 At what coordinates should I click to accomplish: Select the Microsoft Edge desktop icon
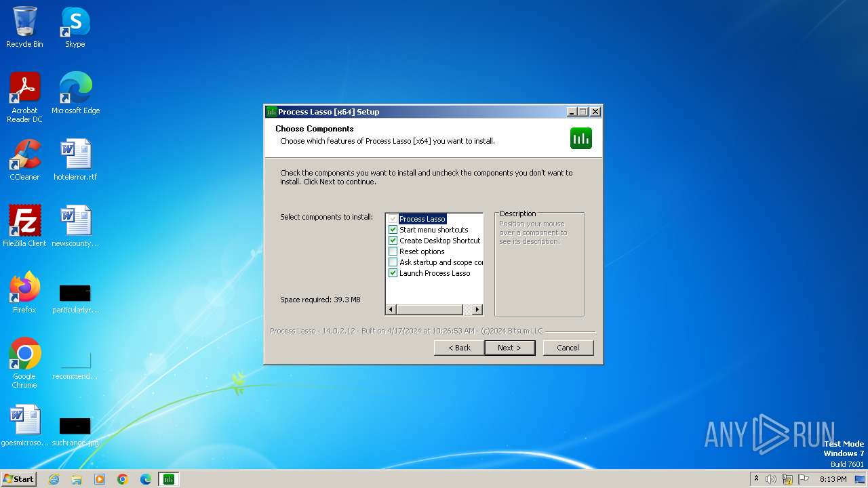coord(75,93)
